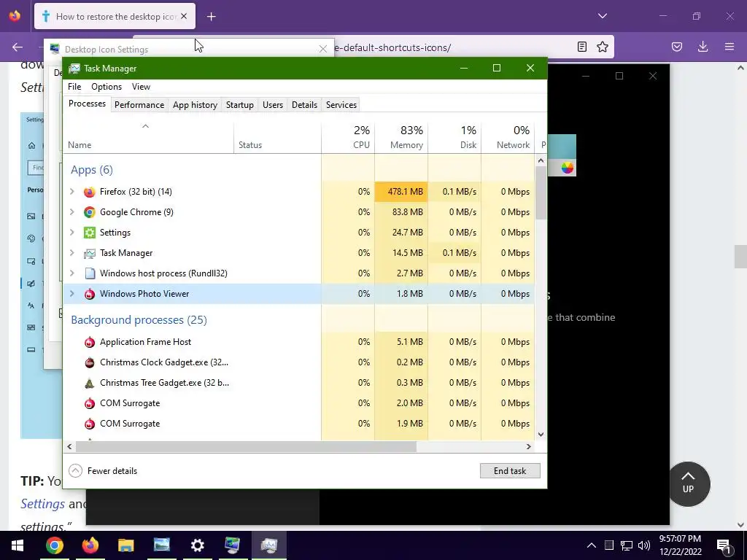Open a new Firefox tab with plus
Image resolution: width=747 pixels, height=560 pixels.
click(212, 17)
